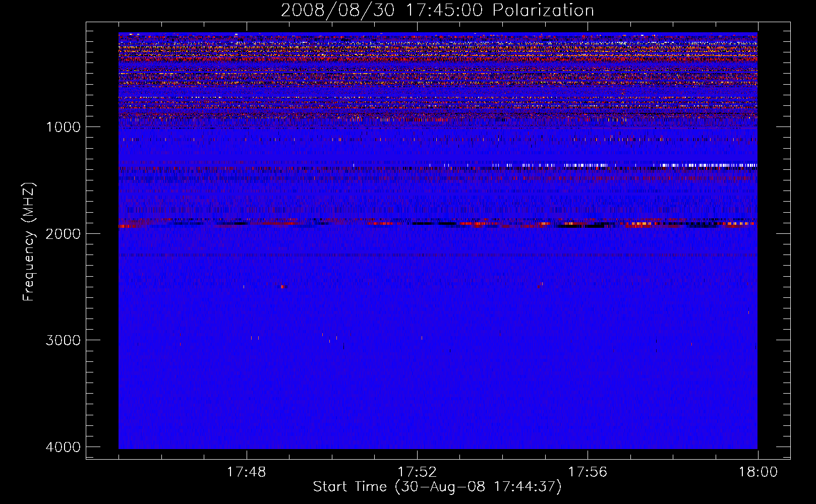Click the 1000 frequency tick label
The image size is (816, 504).
(63, 127)
